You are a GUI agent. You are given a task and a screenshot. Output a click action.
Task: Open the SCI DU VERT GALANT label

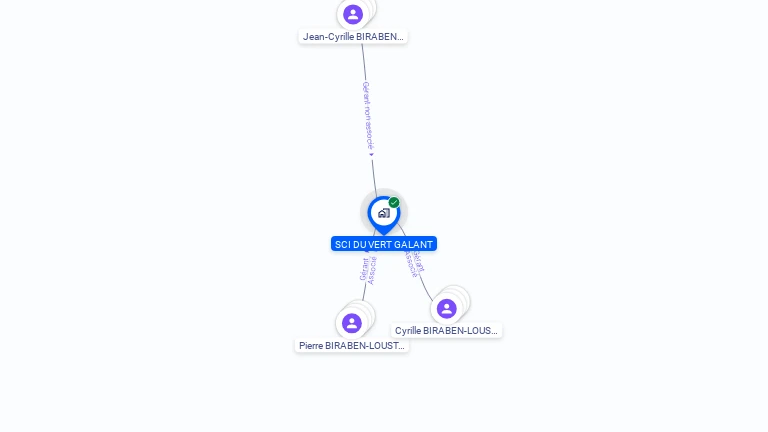coord(384,244)
